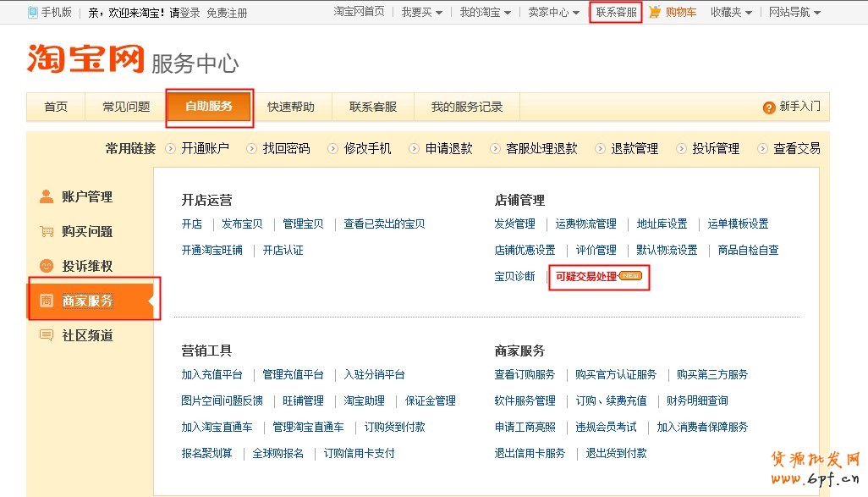
Task: Open 加入淘宝直通车
Action: 217,427
